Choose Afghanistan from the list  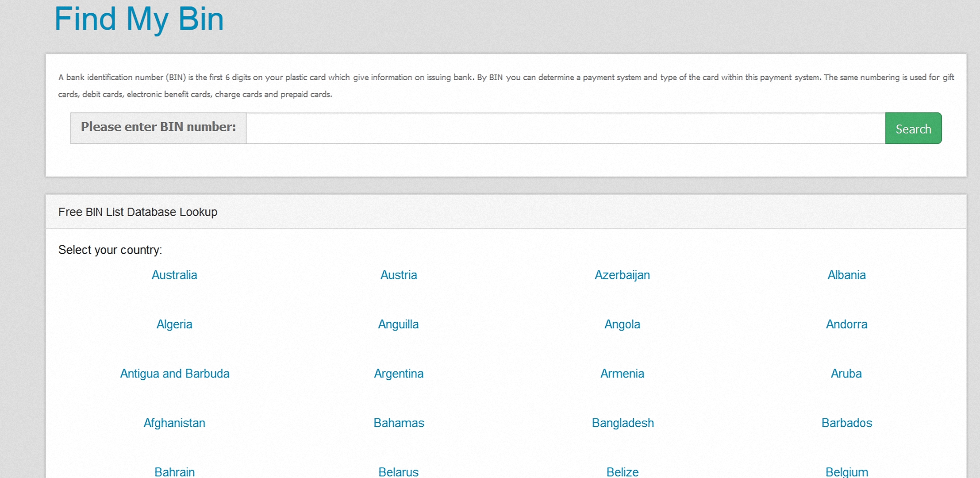(x=174, y=423)
